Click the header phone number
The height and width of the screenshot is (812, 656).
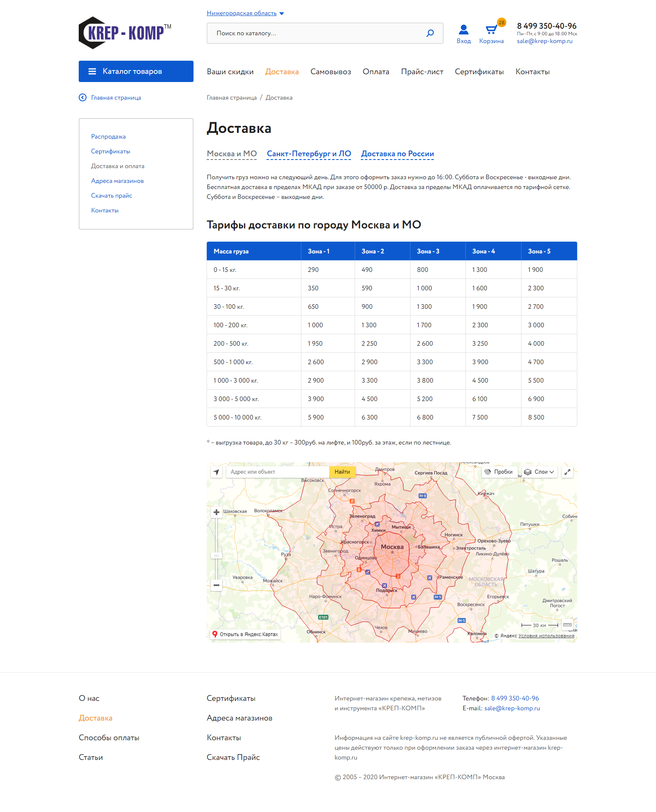(x=547, y=26)
